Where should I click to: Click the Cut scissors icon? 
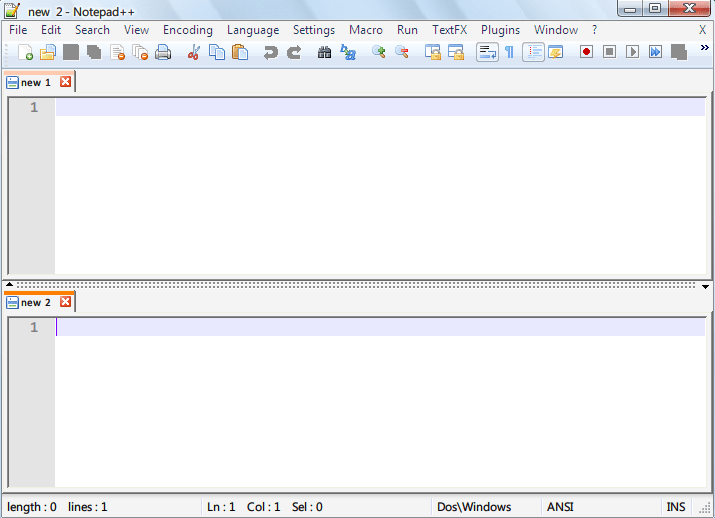point(193,52)
